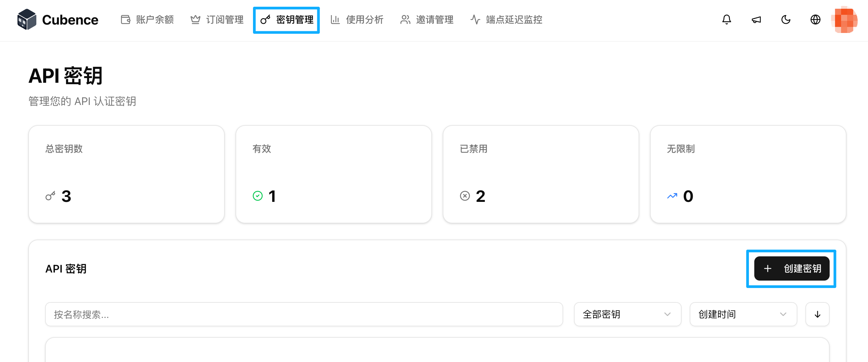Open the 邀请管理 tab
The width and height of the screenshot is (868, 362).
[427, 20]
